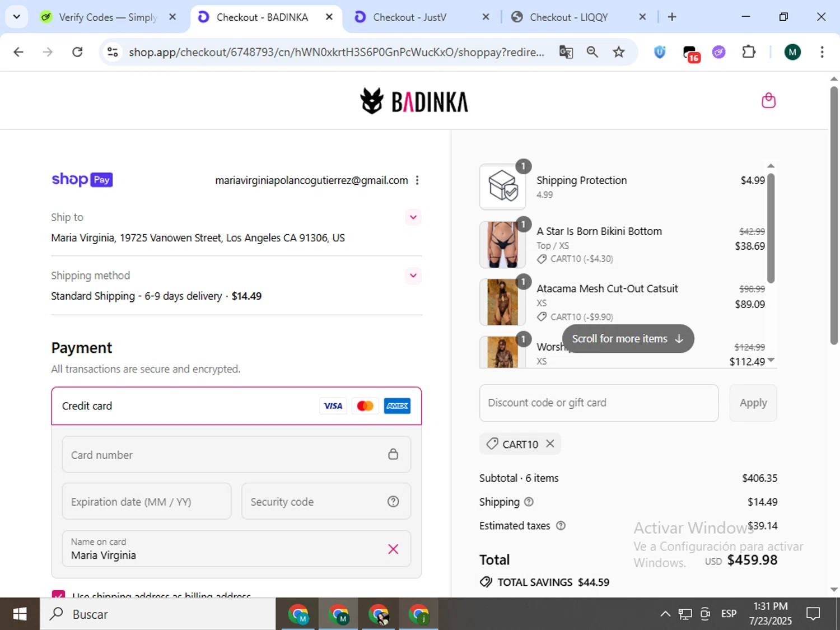Go back to previous page
The width and height of the screenshot is (840, 630).
point(18,52)
